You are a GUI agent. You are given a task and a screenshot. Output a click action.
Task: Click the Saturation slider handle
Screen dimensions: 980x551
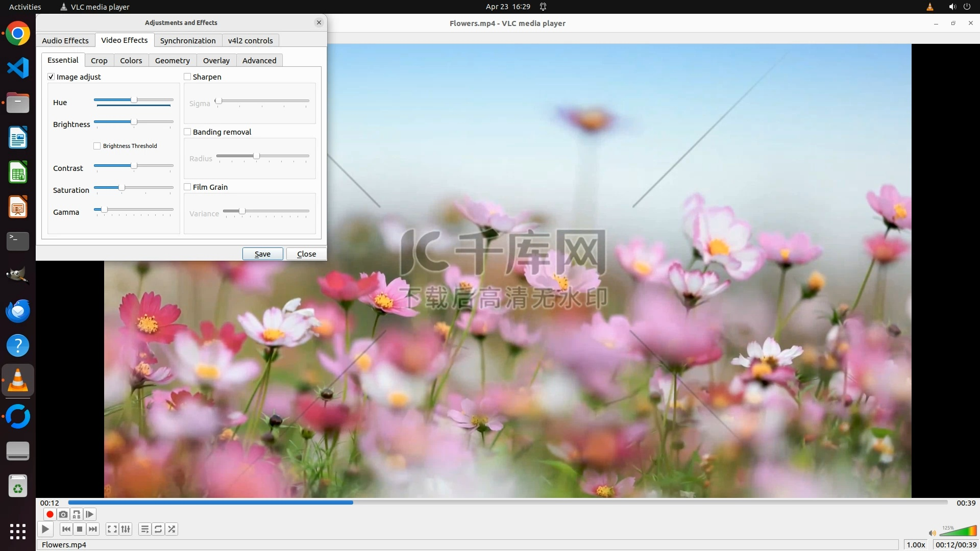point(121,188)
